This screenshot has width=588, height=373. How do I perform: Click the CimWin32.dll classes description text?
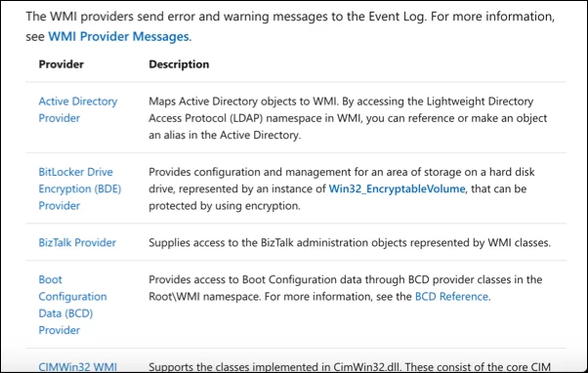350,366
